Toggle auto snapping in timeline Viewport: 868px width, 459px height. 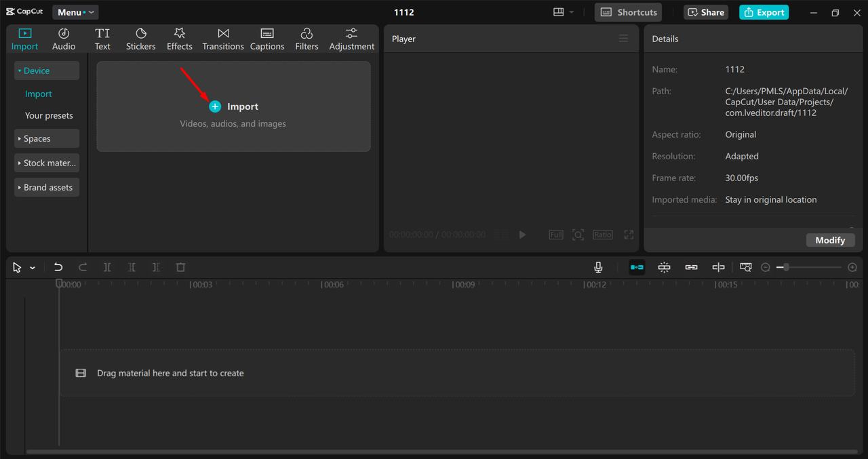click(664, 267)
